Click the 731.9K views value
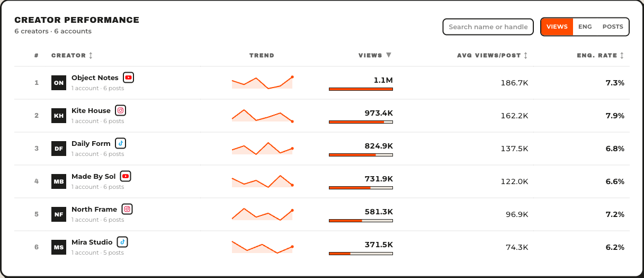Screen dimensions: 644x278 click(x=379, y=179)
